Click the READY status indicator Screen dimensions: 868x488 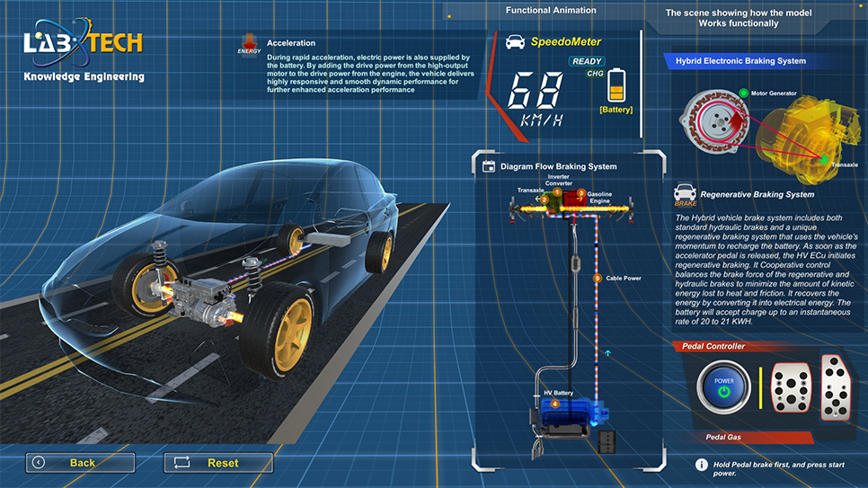[x=586, y=61]
